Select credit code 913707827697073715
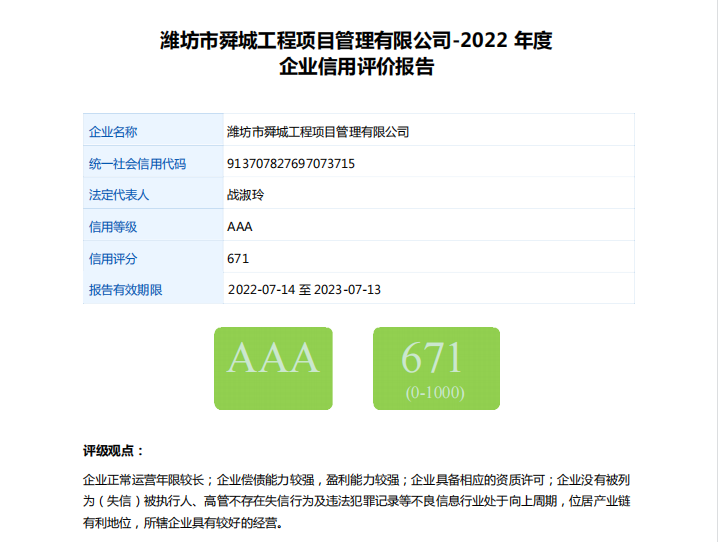The height and width of the screenshot is (542, 718). click(291, 164)
